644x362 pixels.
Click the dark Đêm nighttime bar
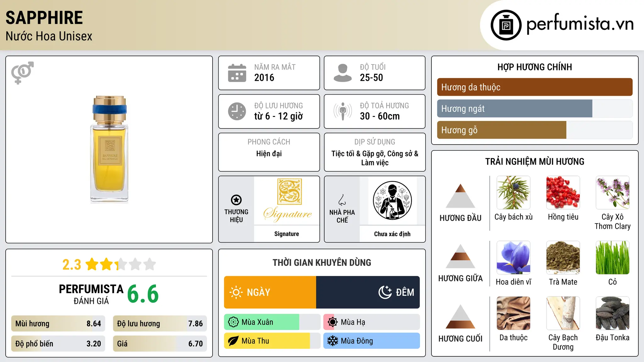[x=368, y=292]
